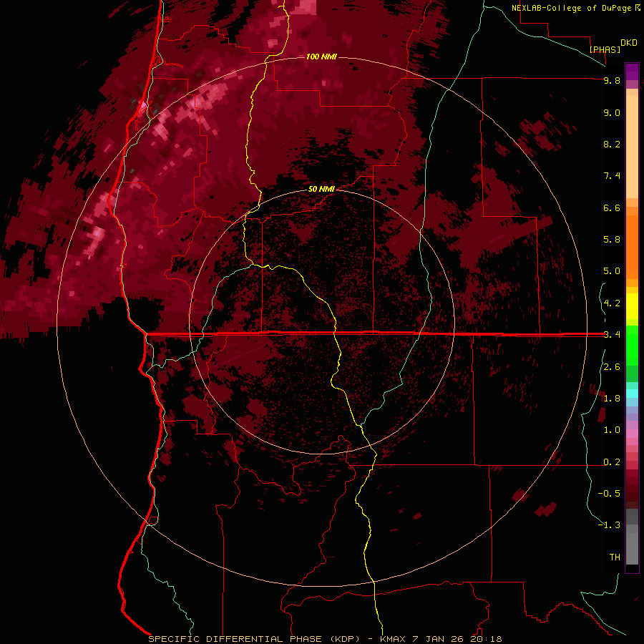Viewport: 644px width, 644px height.
Task: Click the -1.3 scale value
Action: point(609,525)
